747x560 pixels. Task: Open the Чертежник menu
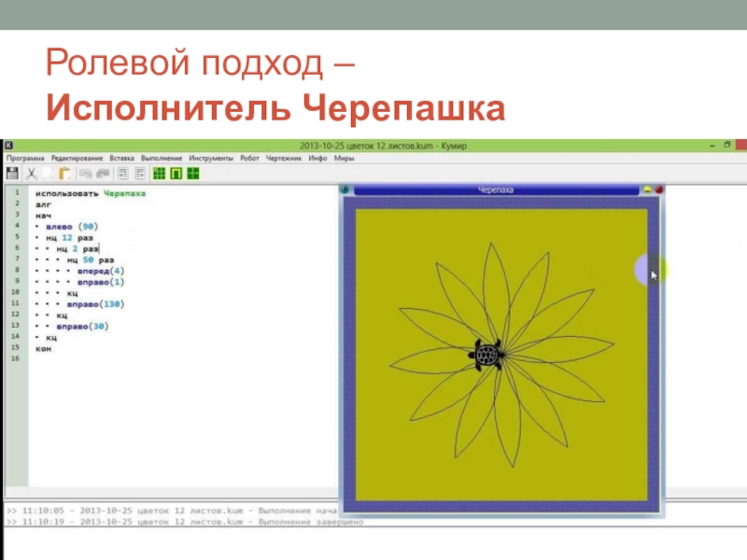(x=284, y=158)
